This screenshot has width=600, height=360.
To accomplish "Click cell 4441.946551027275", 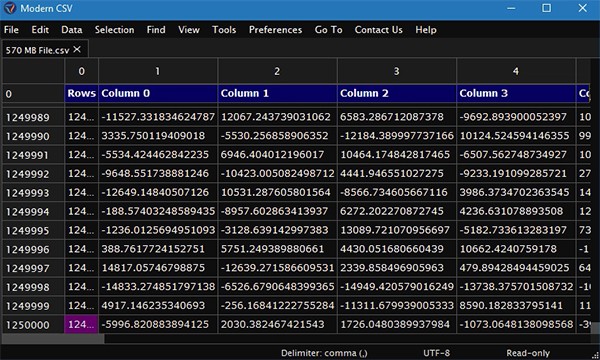I will click(396, 173).
